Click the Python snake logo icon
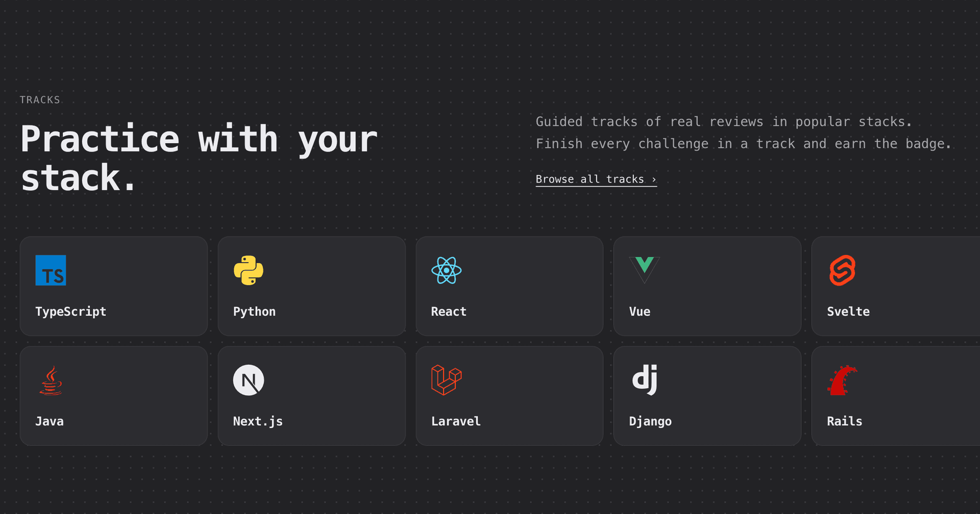The height and width of the screenshot is (514, 980). (249, 270)
